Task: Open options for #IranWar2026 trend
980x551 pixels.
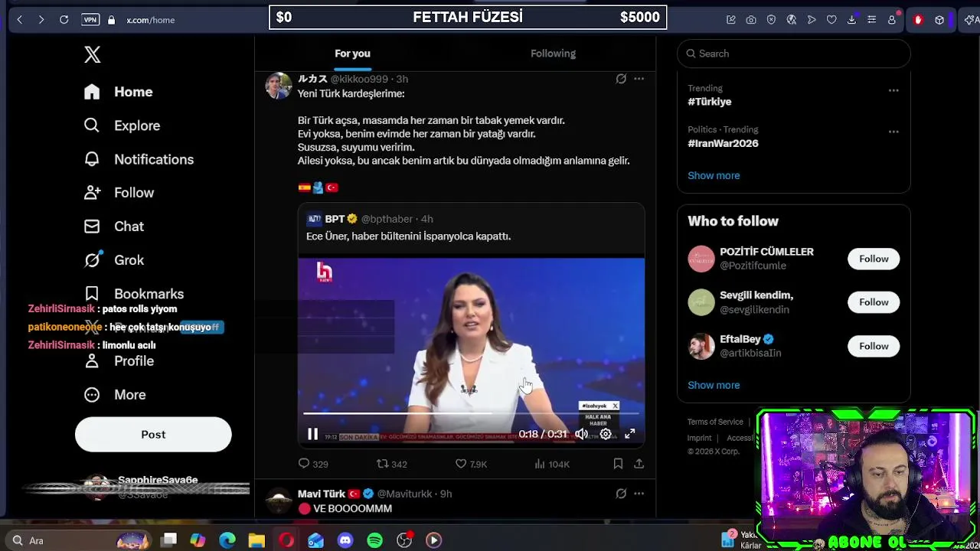Action: point(893,132)
